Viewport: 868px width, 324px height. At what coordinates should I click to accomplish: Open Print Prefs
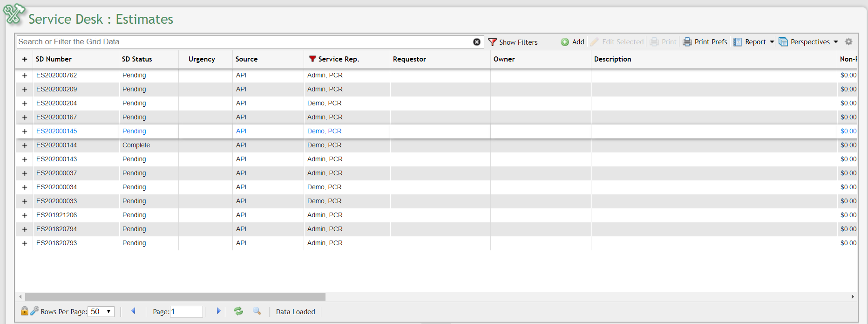(705, 42)
